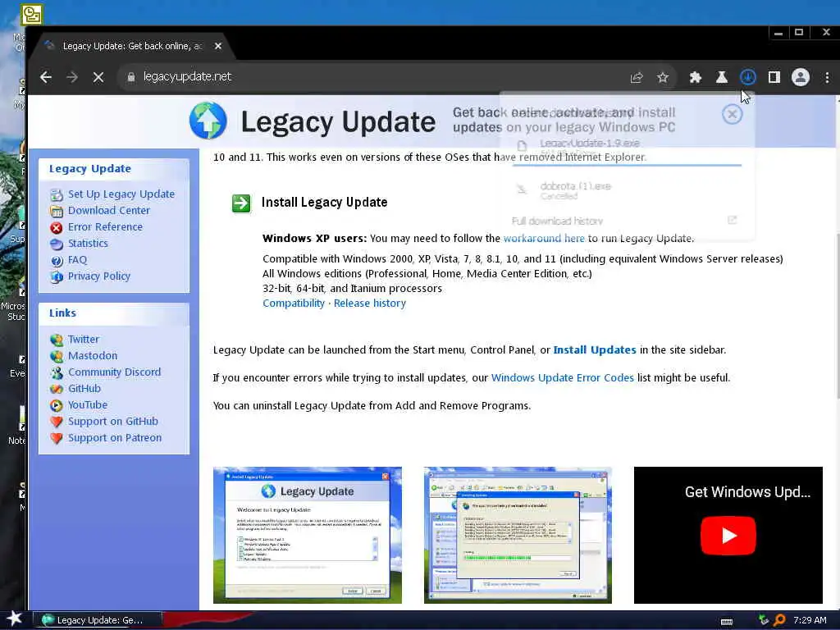840x630 pixels.
Task: Open the FAQ sidebar link
Action: click(77, 260)
